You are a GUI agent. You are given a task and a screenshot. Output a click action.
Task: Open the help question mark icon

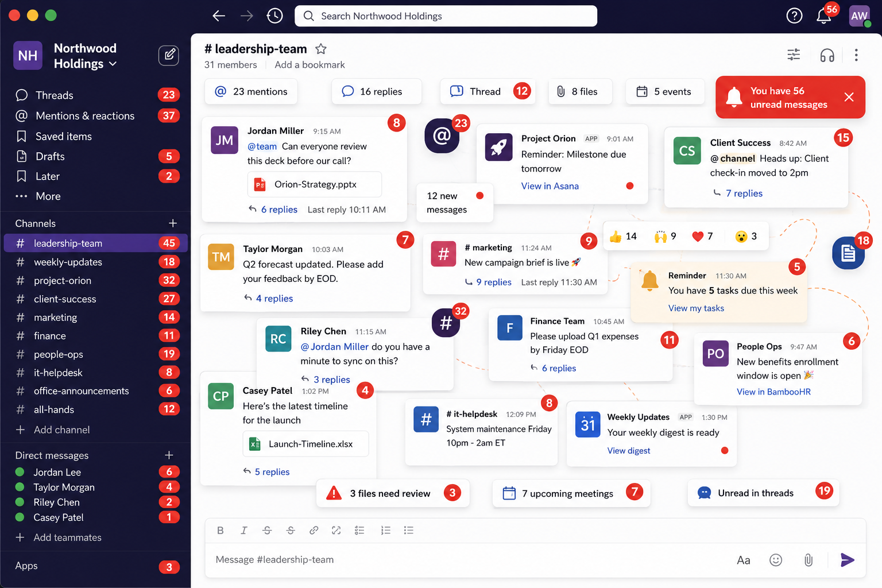[x=794, y=16]
